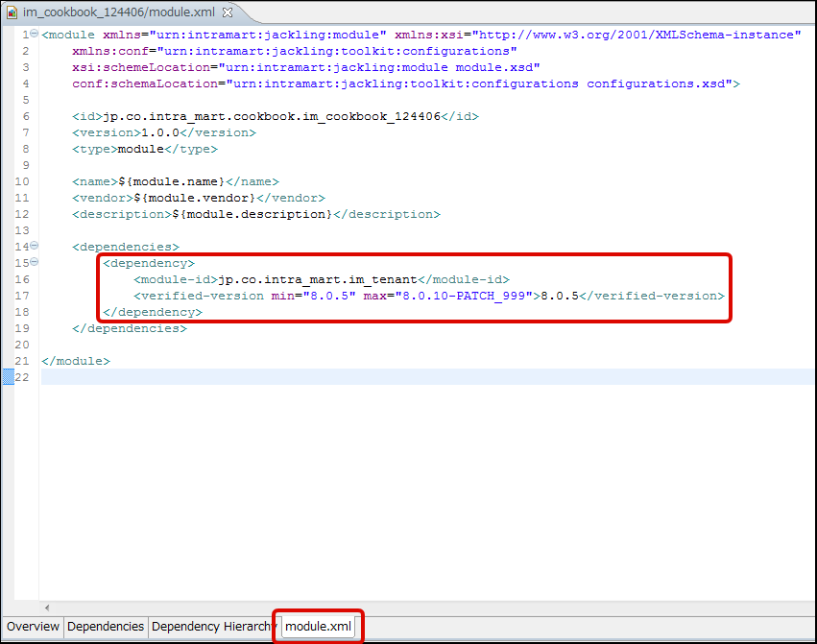The width and height of the screenshot is (817, 644).
Task: Click the file icon on the editor tab
Action: pos(12,12)
